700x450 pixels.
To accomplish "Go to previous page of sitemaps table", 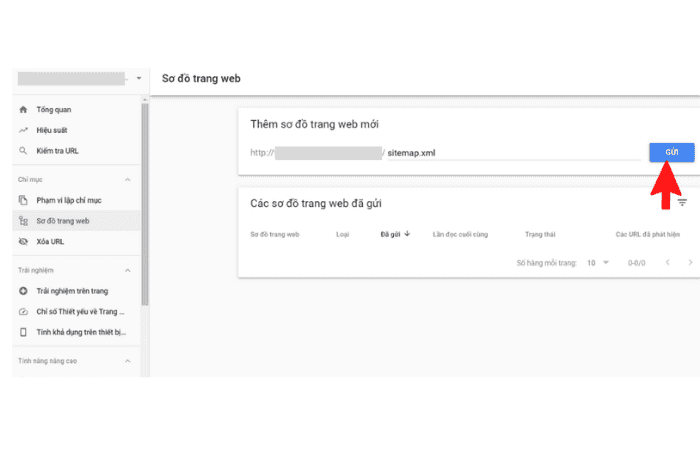I will (x=667, y=262).
